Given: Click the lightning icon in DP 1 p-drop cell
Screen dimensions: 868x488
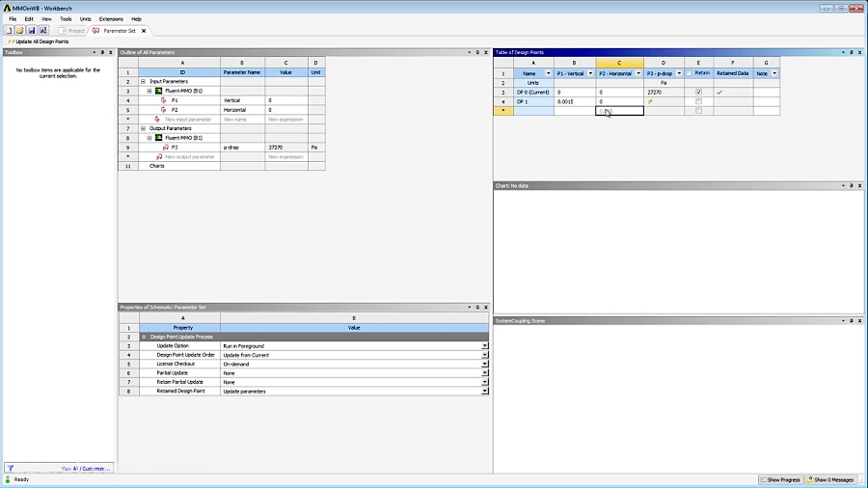Looking at the screenshot, I should pyautogui.click(x=651, y=101).
